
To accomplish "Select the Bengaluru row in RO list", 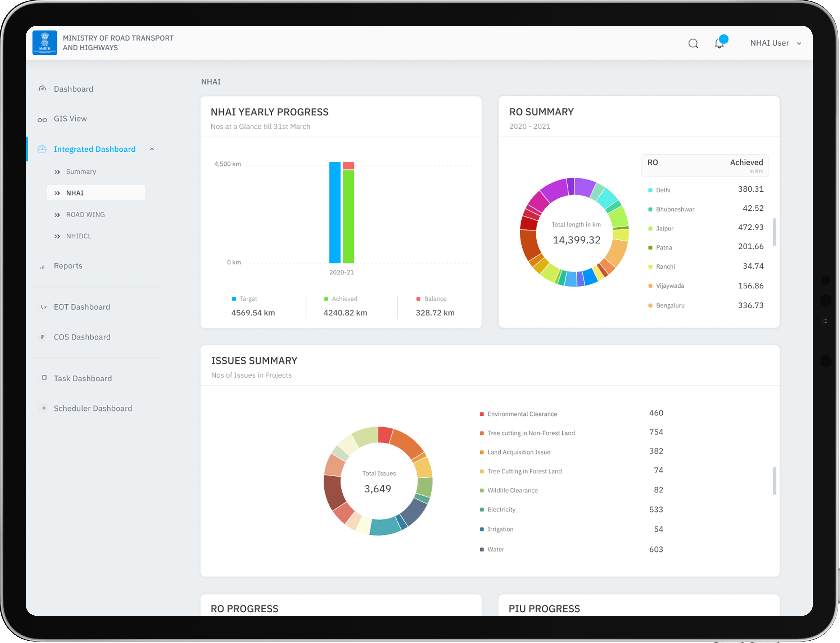I will [706, 305].
